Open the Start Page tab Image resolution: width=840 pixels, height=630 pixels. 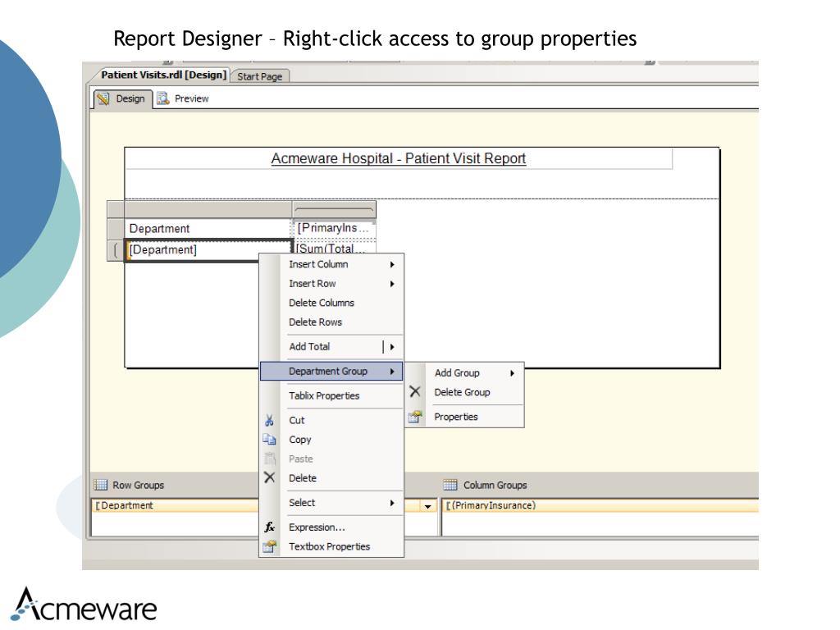click(260, 76)
